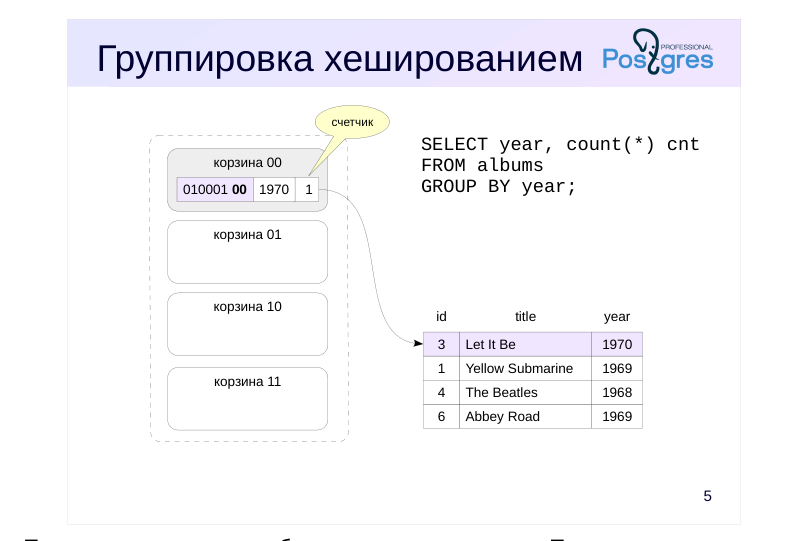This screenshot has width=809, height=541.
Task: Click the year '1968' cell
Action: tap(617, 392)
